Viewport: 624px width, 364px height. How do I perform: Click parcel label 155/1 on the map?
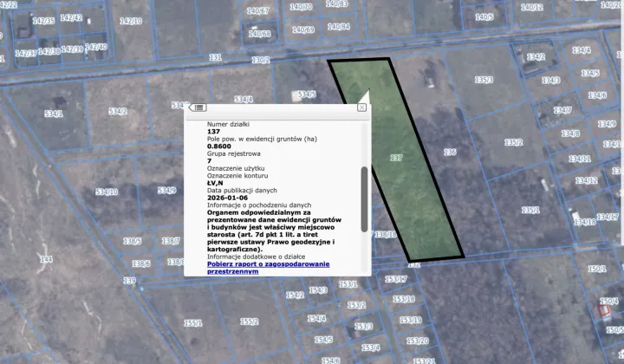193,323
